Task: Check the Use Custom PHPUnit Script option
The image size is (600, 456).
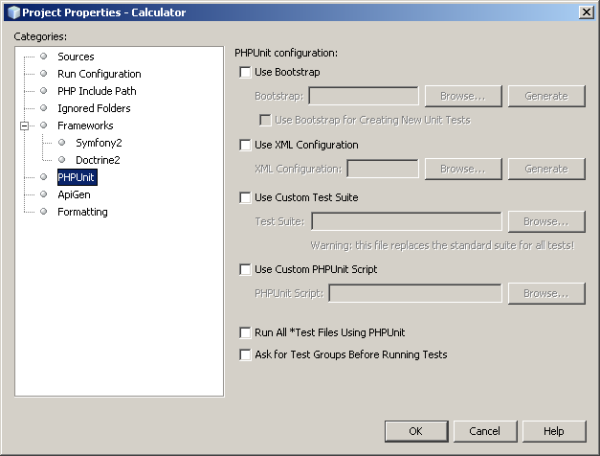Action: (246, 270)
